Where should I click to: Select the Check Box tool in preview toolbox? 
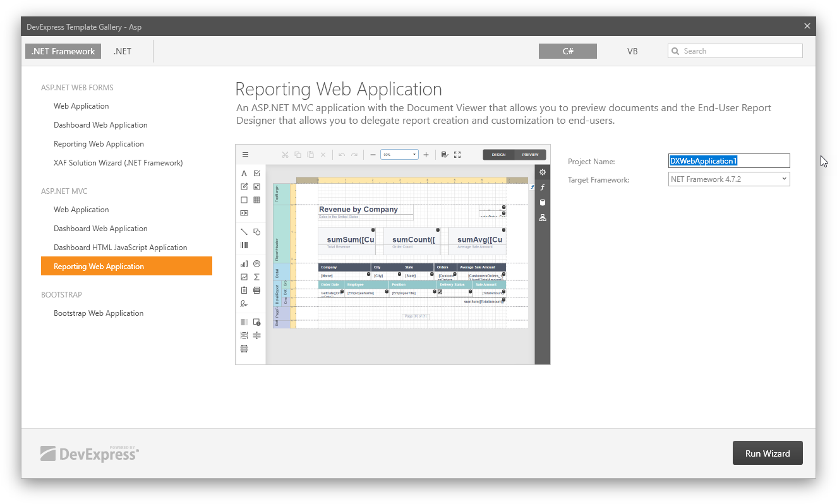point(256,173)
